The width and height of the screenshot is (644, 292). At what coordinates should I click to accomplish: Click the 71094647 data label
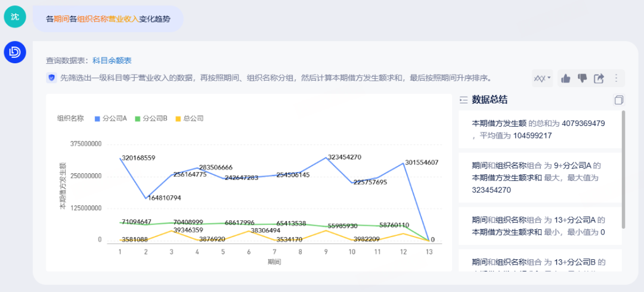click(135, 222)
